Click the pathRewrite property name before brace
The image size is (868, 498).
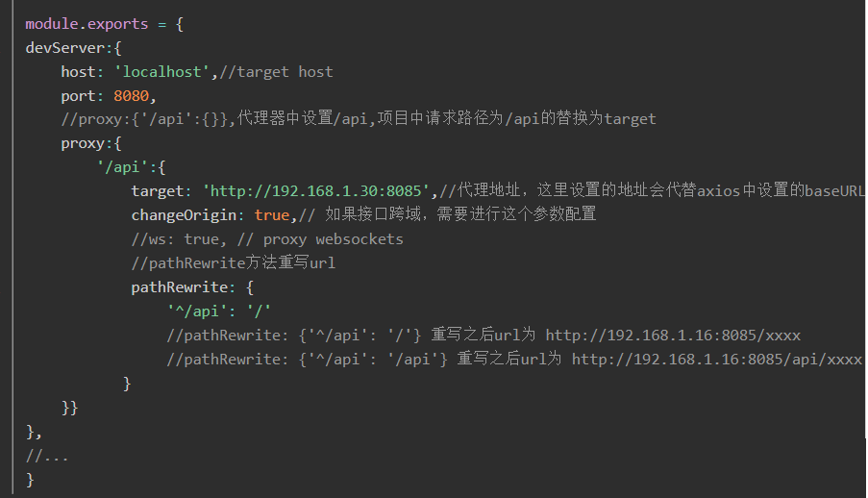click(180, 287)
